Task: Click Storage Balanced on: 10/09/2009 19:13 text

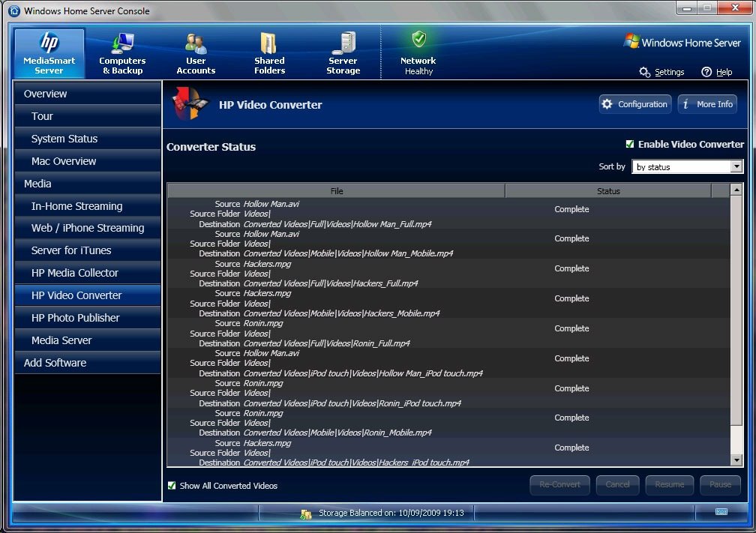Action: click(391, 513)
